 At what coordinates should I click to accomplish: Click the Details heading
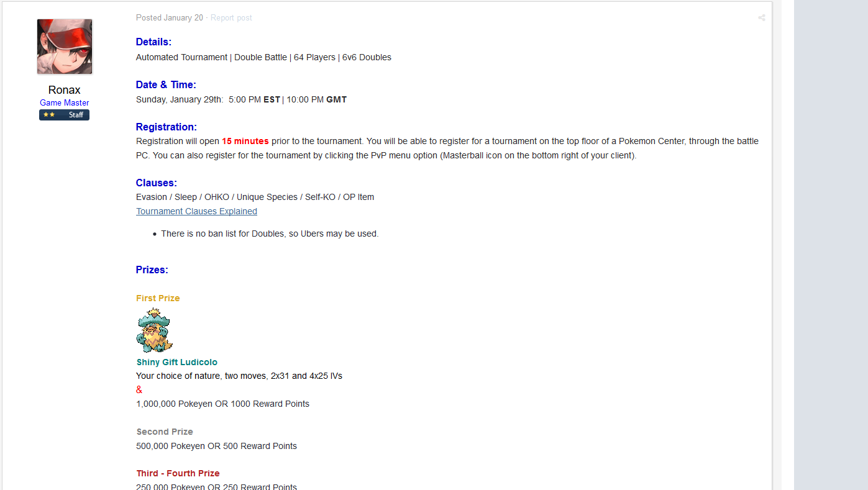[153, 42]
